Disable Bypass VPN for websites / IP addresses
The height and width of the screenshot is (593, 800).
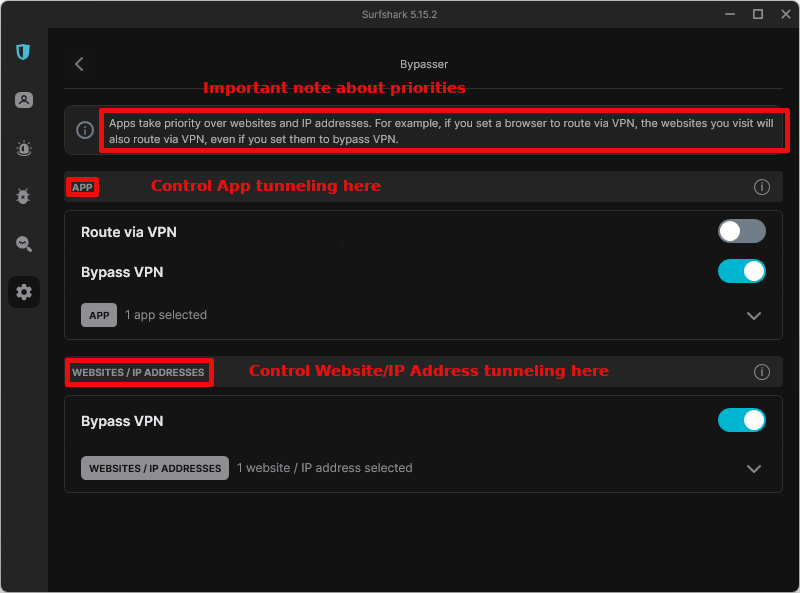tap(742, 420)
